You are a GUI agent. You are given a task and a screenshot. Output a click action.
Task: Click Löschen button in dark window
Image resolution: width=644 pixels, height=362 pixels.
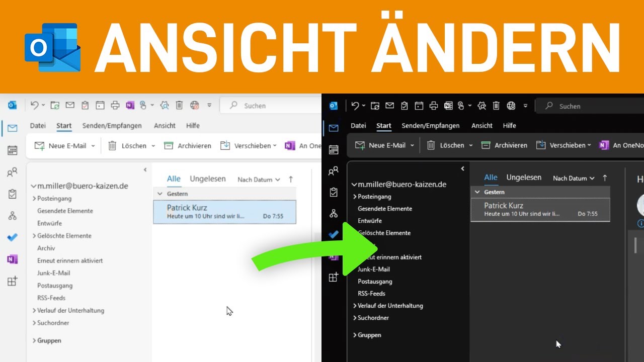[x=446, y=145]
